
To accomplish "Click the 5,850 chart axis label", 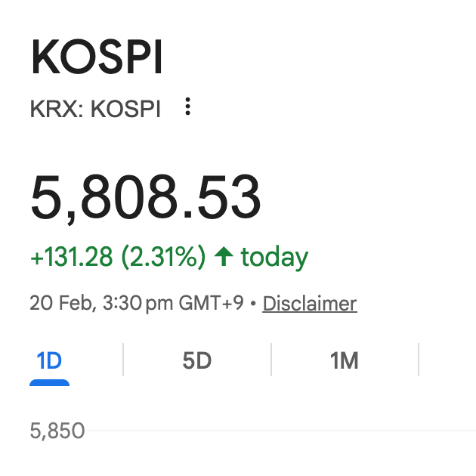I will 57,431.
